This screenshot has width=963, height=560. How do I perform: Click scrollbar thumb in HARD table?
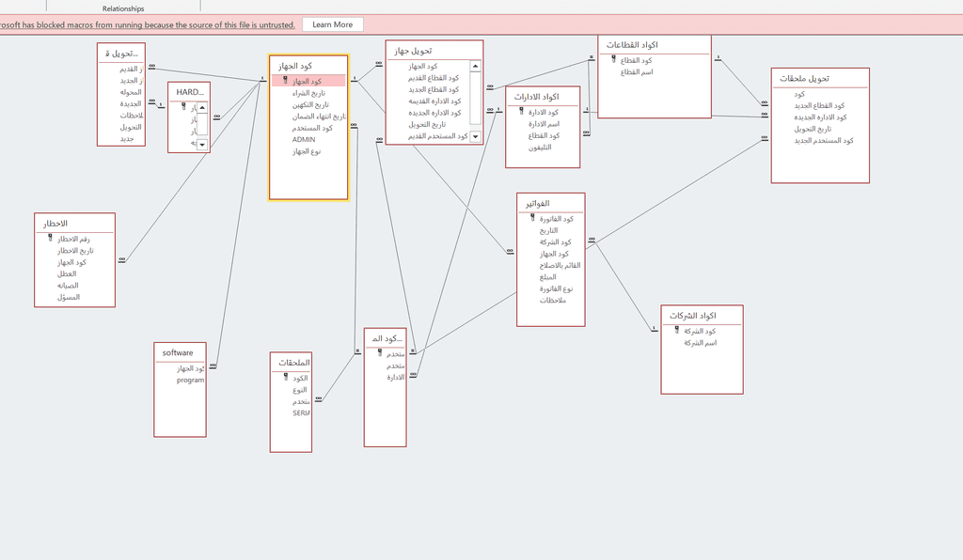coord(202,123)
